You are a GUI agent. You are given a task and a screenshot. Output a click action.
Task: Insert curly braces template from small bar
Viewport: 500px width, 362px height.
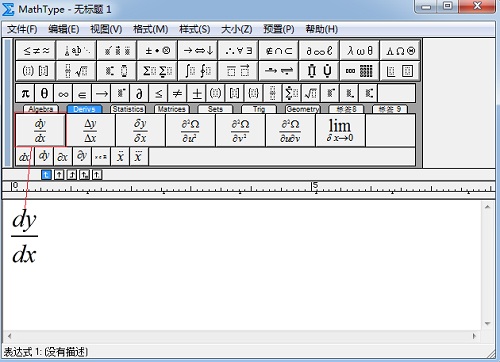253,93
